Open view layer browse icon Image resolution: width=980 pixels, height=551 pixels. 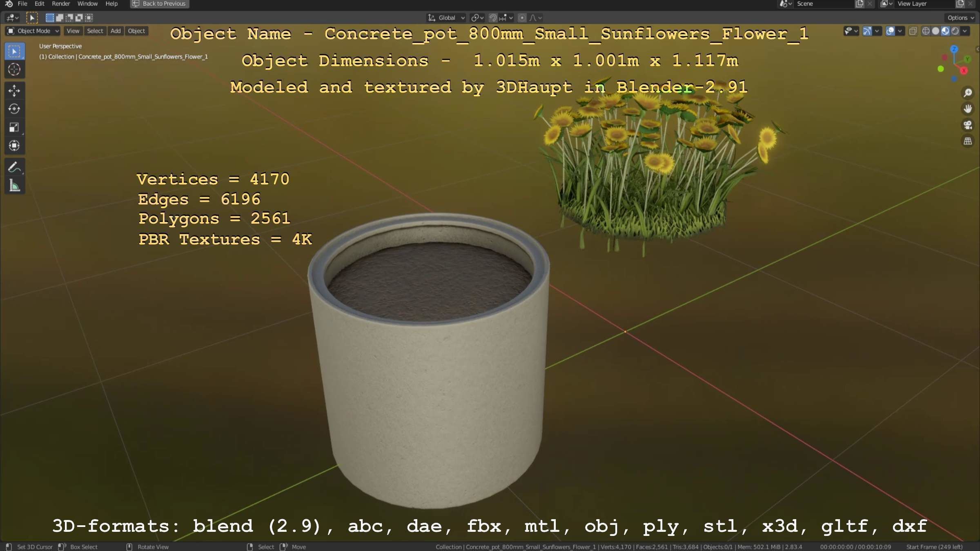886,4
